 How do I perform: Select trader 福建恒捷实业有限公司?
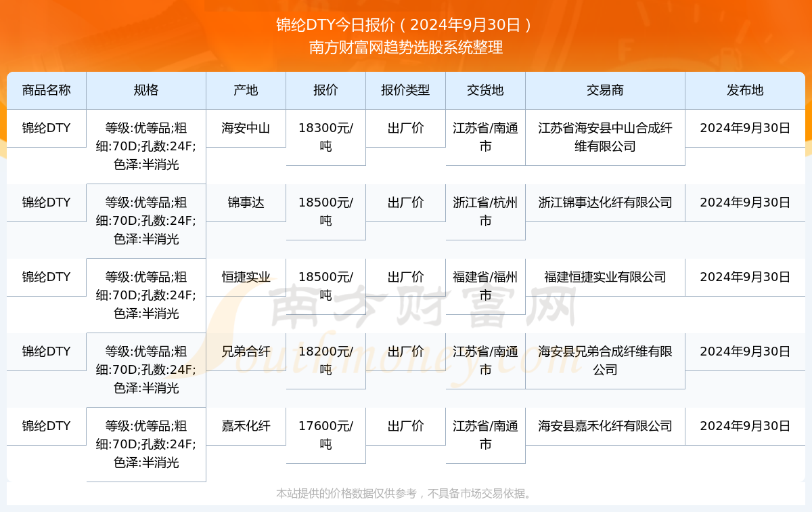tap(605, 277)
